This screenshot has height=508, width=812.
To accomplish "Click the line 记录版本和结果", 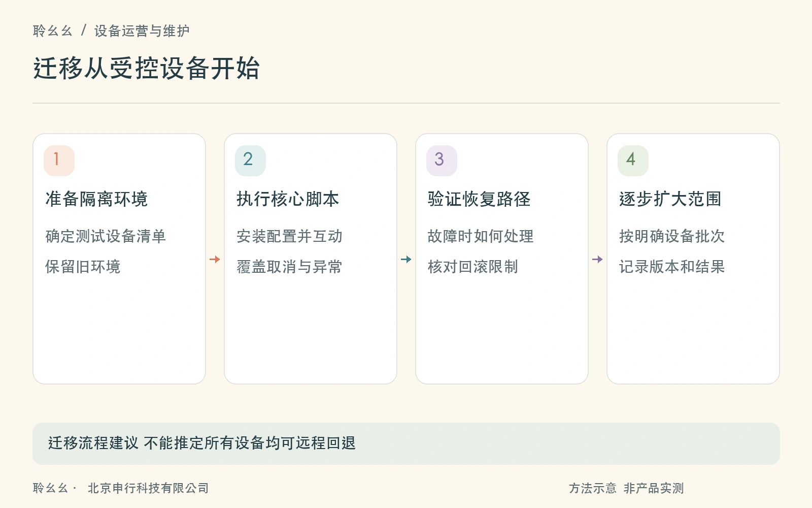I will [x=672, y=267].
